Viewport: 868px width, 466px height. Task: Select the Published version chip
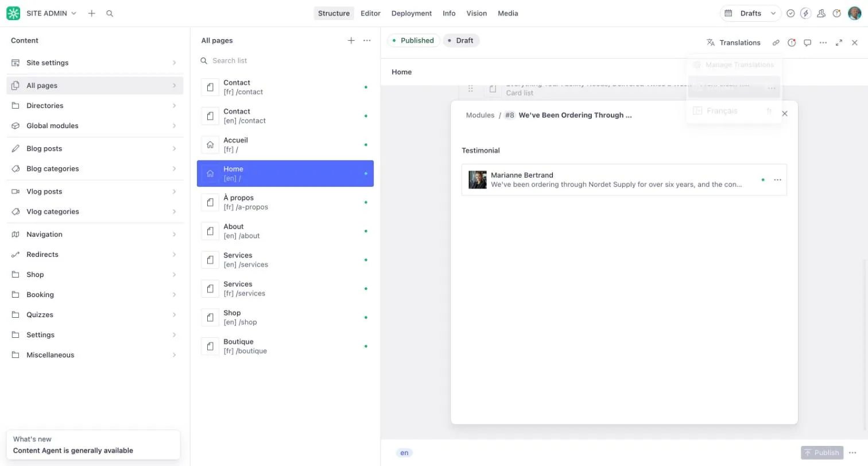tap(413, 40)
